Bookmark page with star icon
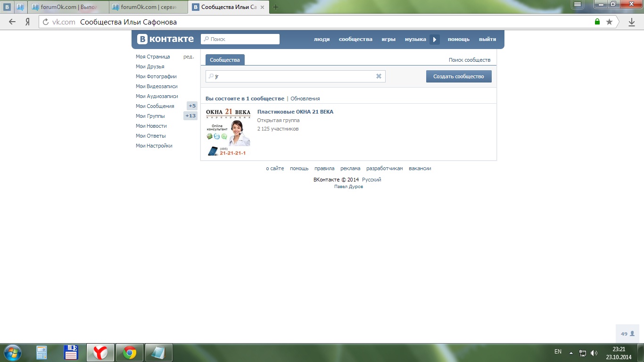The height and width of the screenshot is (362, 644). 609,22
